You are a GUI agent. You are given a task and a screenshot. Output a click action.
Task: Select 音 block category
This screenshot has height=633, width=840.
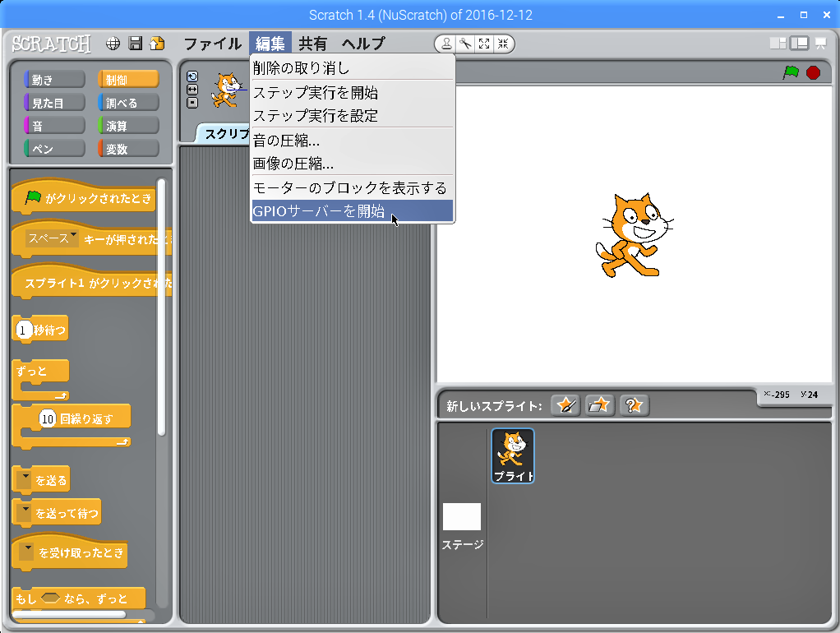point(54,126)
